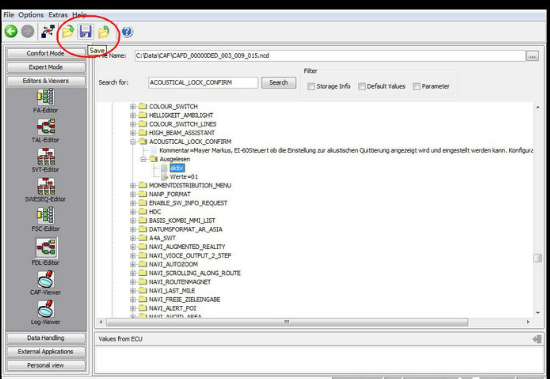Select the FDL-Editor icon

pyautogui.click(x=46, y=248)
